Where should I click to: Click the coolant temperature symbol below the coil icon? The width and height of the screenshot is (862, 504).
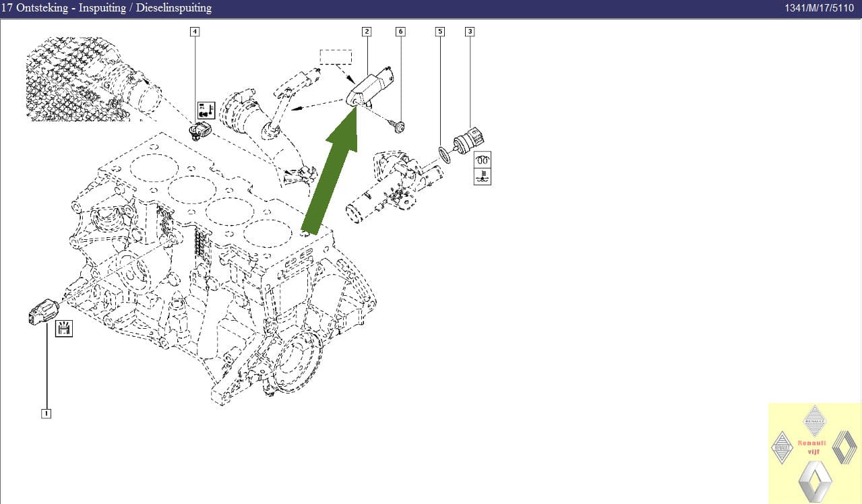point(483,177)
